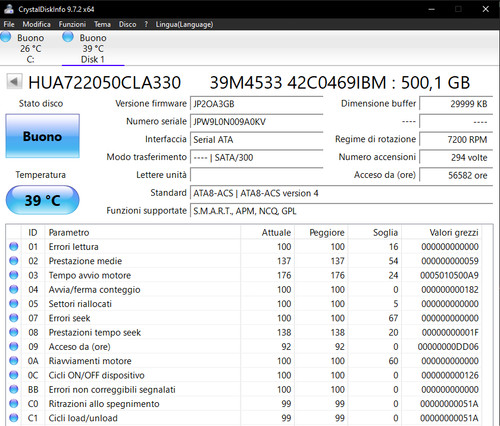Click the Parametro column header
Image resolution: width=500 pixels, height=426 pixels.
(x=143, y=232)
